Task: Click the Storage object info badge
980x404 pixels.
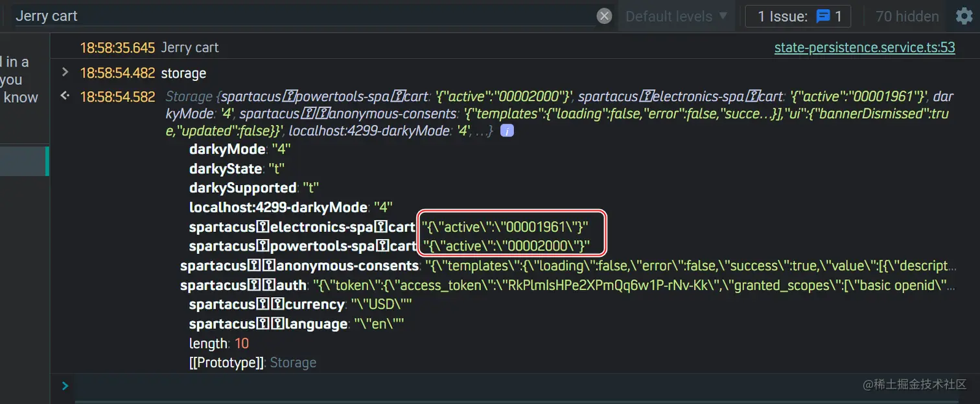Action: point(507,131)
